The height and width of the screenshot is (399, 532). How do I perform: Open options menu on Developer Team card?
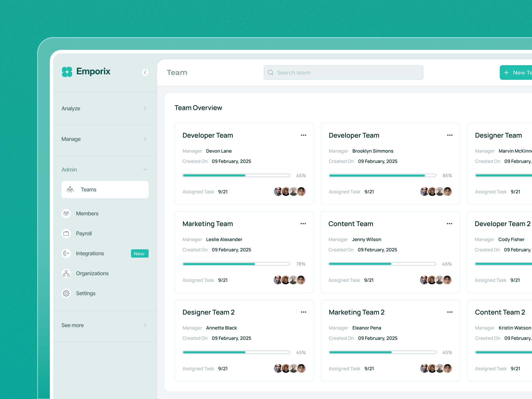coord(303,135)
